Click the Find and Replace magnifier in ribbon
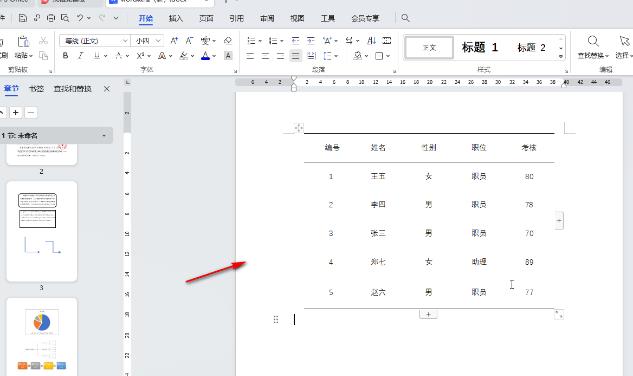The width and height of the screenshot is (633, 376). pyautogui.click(x=593, y=41)
